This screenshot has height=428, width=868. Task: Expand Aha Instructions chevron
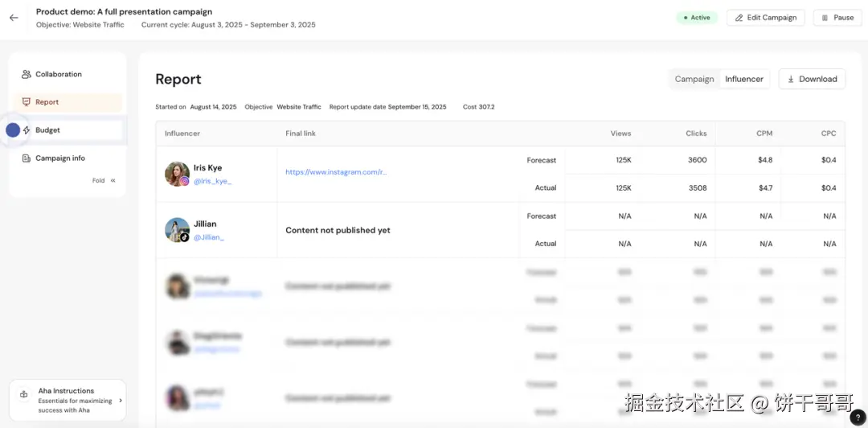[x=121, y=400]
